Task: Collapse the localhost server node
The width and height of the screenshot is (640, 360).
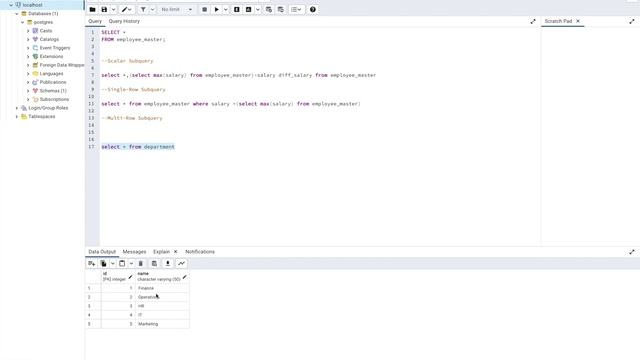Action: [x=11, y=5]
